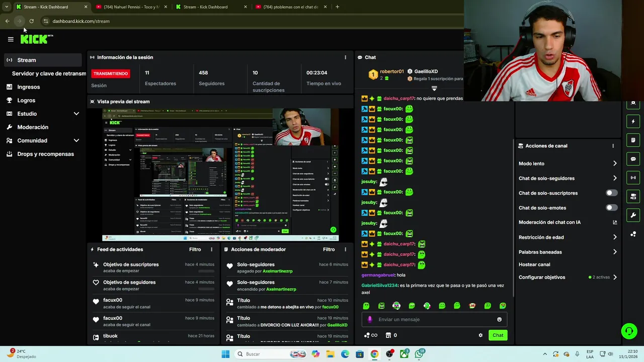
Task: Open chat settings gear icon
Action: click(x=480, y=335)
